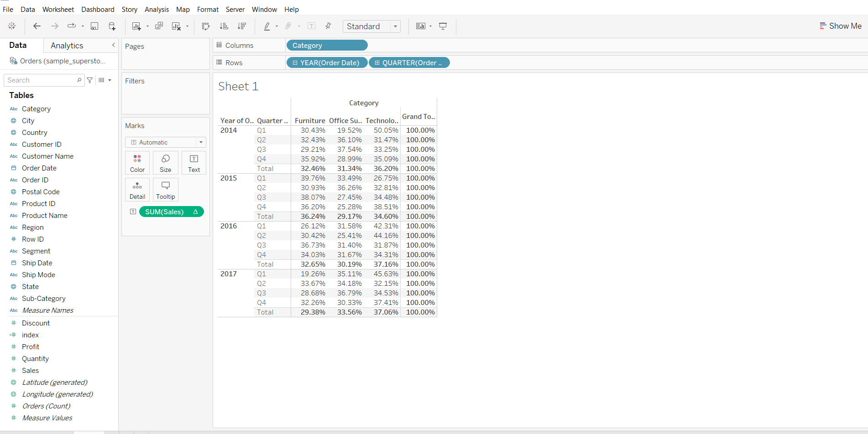Click the Search fields input box
868x434 pixels.
41,80
